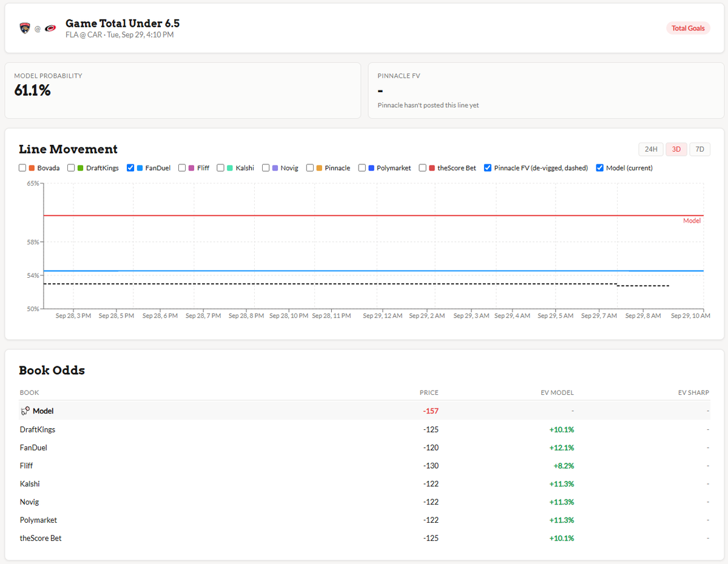Click the EV SHARP column header
Image resolution: width=728 pixels, height=564 pixels.
(693, 393)
